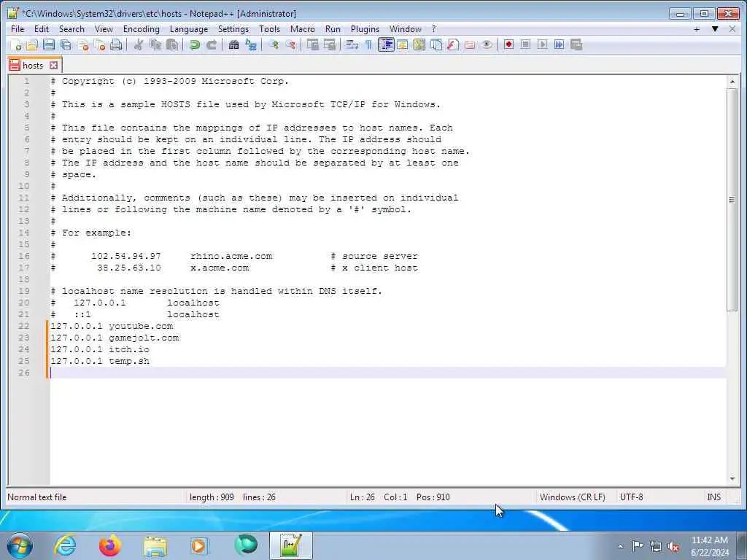This screenshot has width=747, height=560.
Task: Toggle the Show Indent Guide button
Action: point(386,44)
